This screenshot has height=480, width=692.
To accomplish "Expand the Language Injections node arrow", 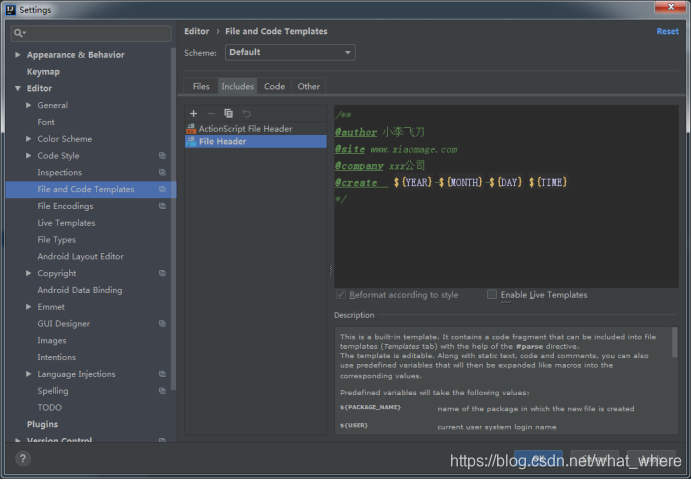I will (x=29, y=374).
